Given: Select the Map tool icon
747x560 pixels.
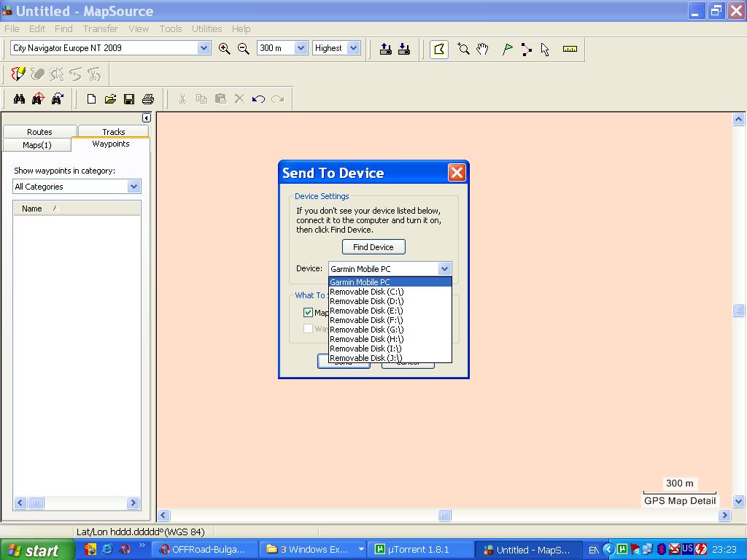Looking at the screenshot, I should [439, 49].
